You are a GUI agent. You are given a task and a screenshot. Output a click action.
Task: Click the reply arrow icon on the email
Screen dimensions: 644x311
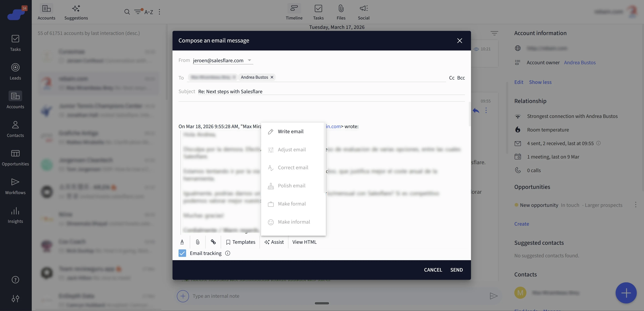pos(476,110)
